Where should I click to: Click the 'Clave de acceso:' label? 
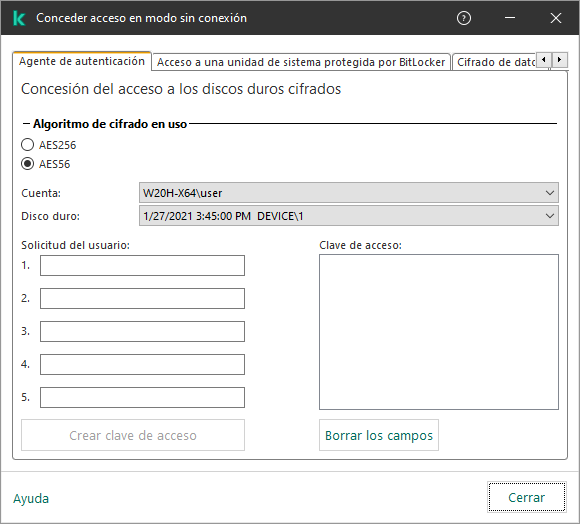coord(360,245)
